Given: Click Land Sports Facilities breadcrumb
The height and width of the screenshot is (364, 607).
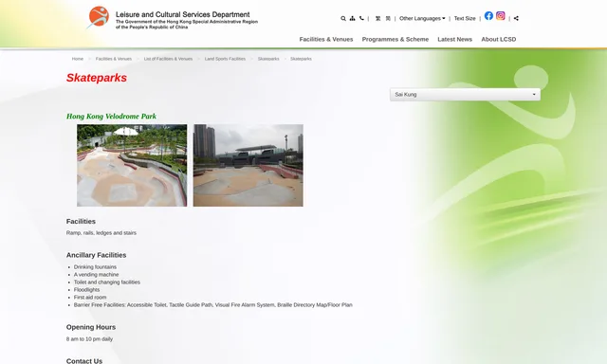Looking at the screenshot, I should pos(225,59).
